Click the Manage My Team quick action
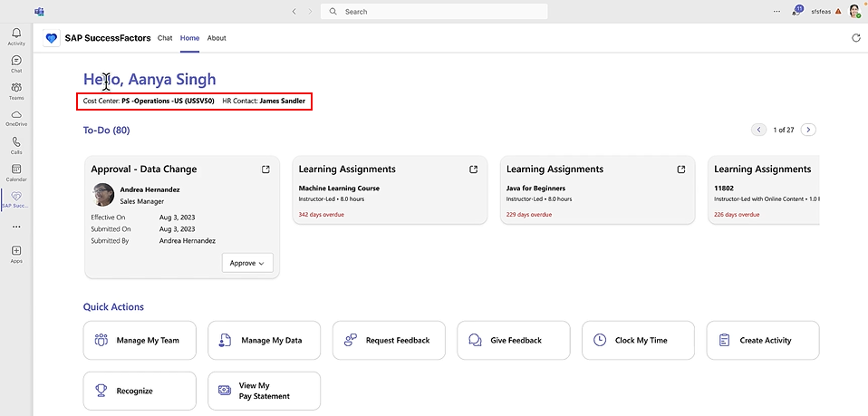Image resolution: width=868 pixels, height=416 pixels. (140, 340)
